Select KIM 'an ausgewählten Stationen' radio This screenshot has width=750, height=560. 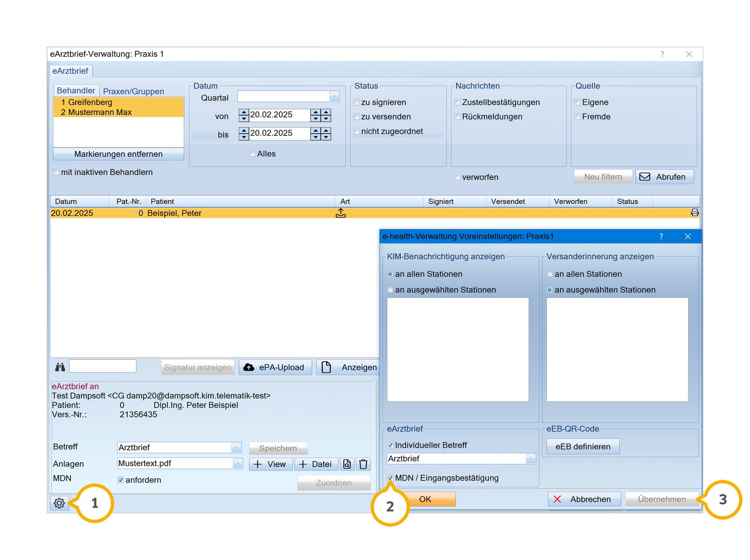[x=390, y=290]
